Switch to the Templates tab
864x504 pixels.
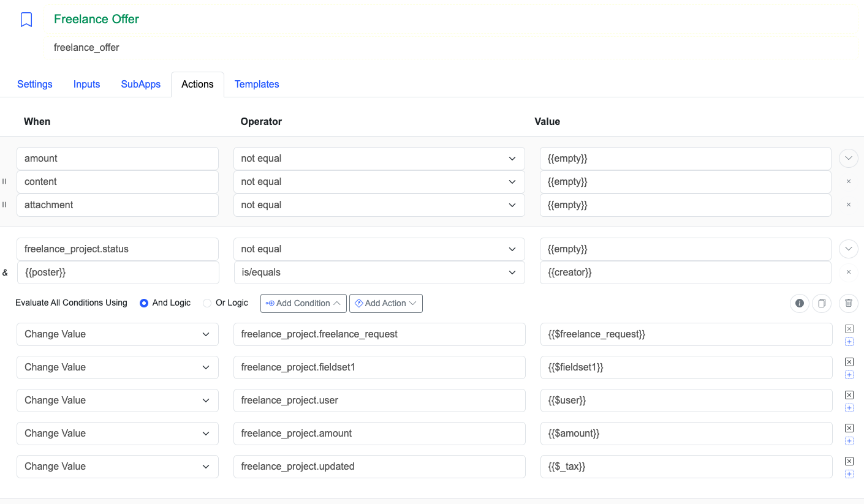257,85
